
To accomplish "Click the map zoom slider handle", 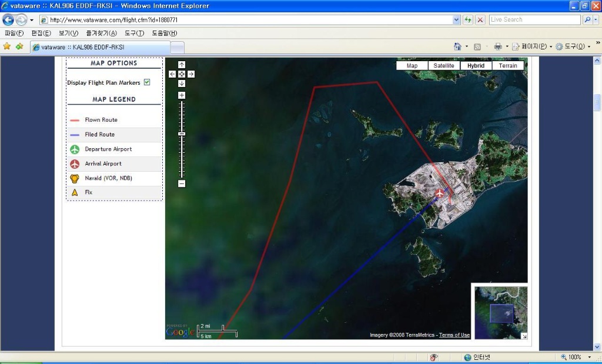I will 182,134.
